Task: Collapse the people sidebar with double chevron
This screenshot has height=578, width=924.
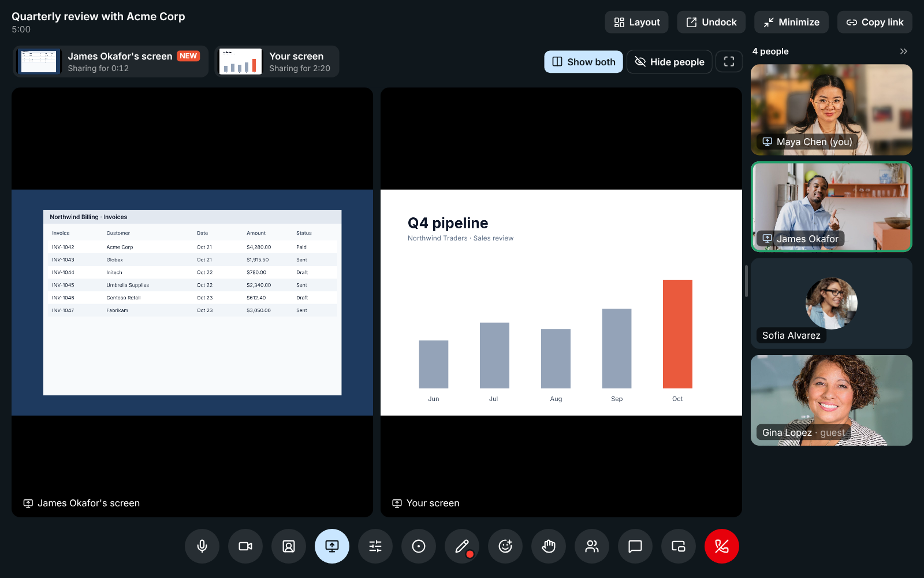Action: point(904,51)
